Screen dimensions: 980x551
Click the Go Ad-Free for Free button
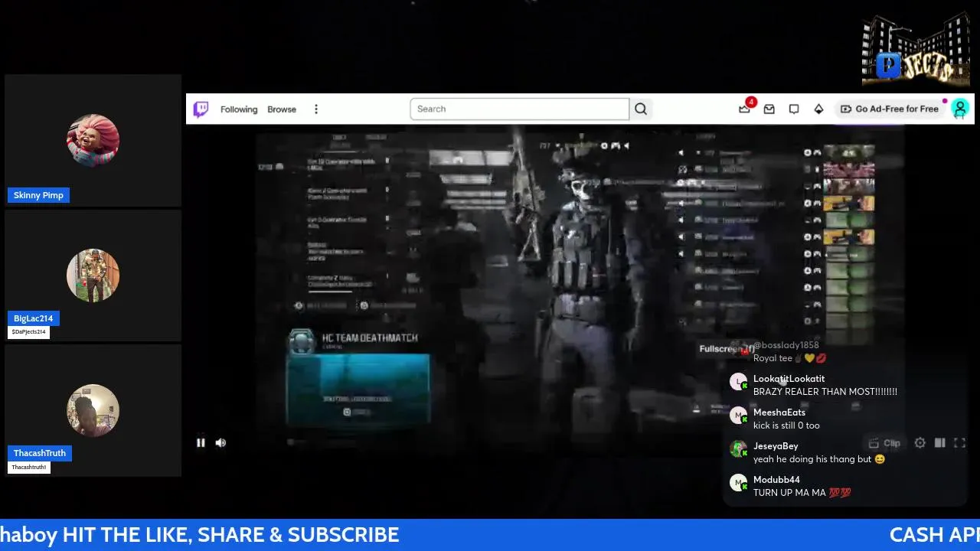(889, 109)
